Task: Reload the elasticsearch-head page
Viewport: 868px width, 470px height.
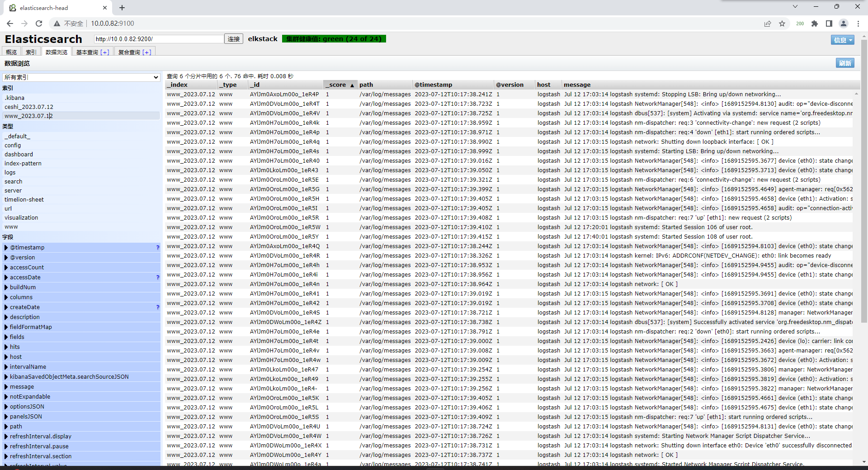Action: pos(39,23)
